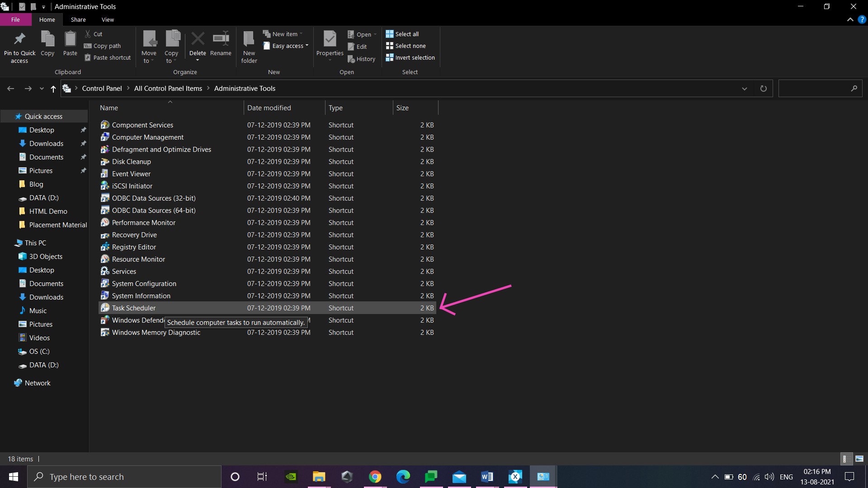868x488 pixels.
Task: Invert the current selection
Action: tap(410, 57)
